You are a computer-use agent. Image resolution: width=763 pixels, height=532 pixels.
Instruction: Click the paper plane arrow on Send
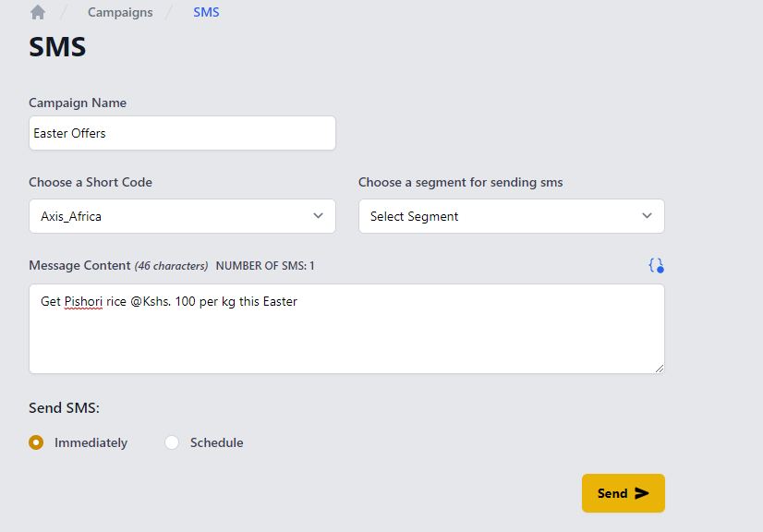click(x=642, y=493)
